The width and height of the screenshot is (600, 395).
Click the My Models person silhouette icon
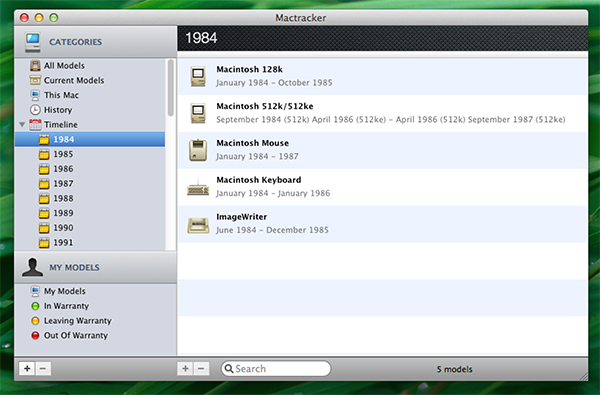pyautogui.click(x=32, y=267)
